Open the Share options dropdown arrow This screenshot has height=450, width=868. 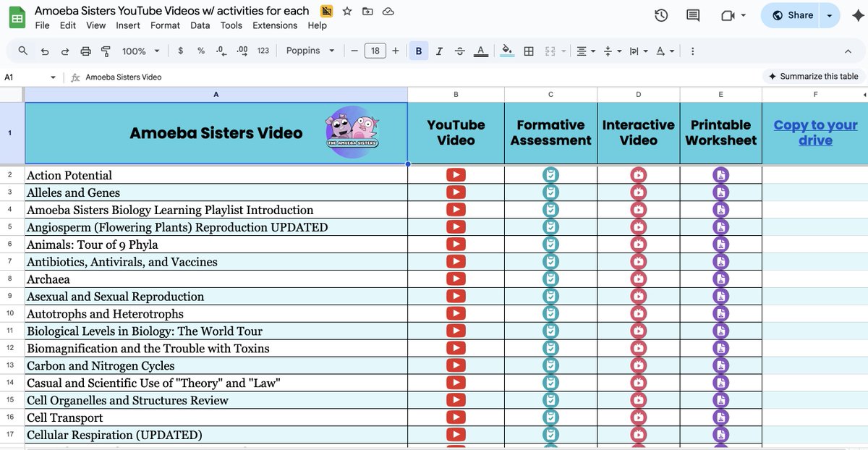point(829,15)
